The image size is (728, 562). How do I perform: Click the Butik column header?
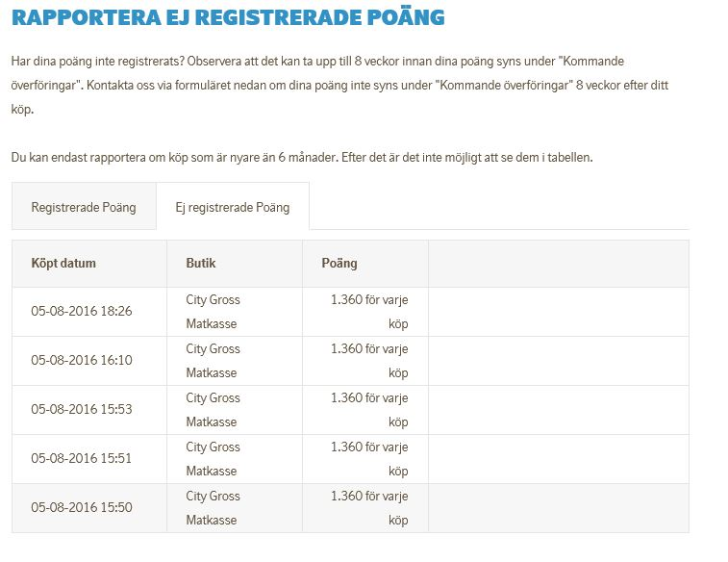[x=201, y=263]
